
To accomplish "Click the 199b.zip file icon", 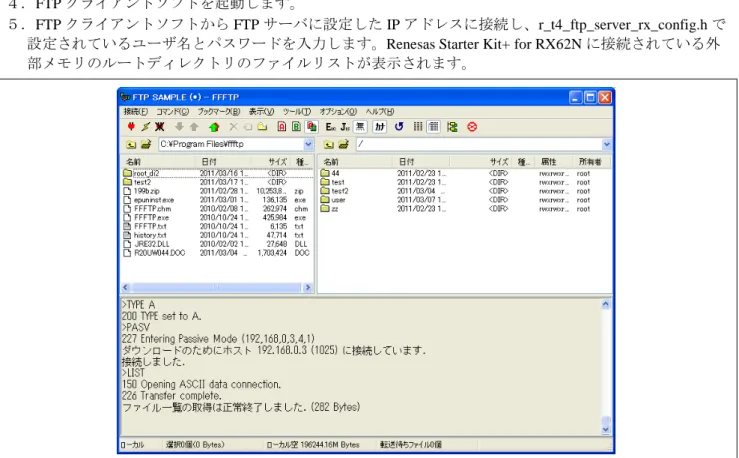I will tap(127, 191).
